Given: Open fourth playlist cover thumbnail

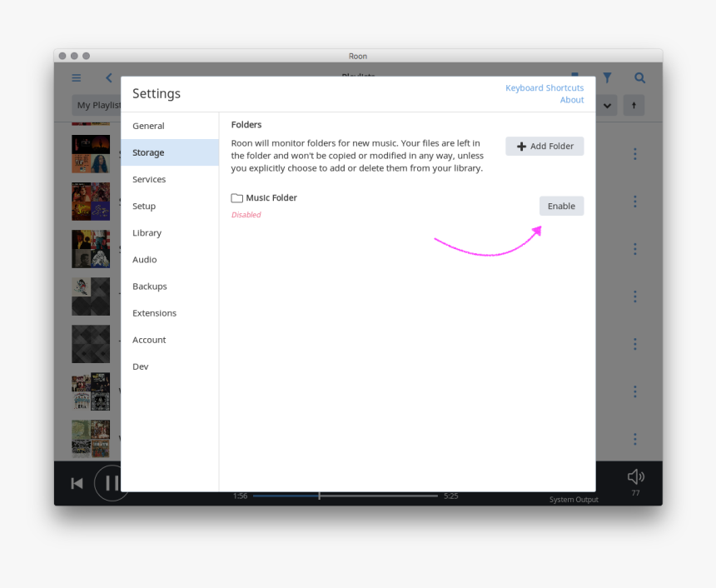Looking at the screenshot, I should [x=91, y=296].
